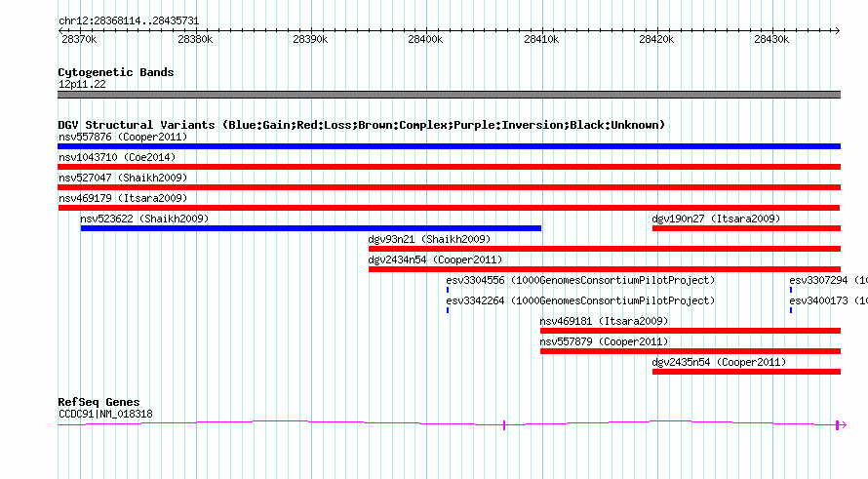Click the ruler's right arrowhead

click(x=838, y=31)
